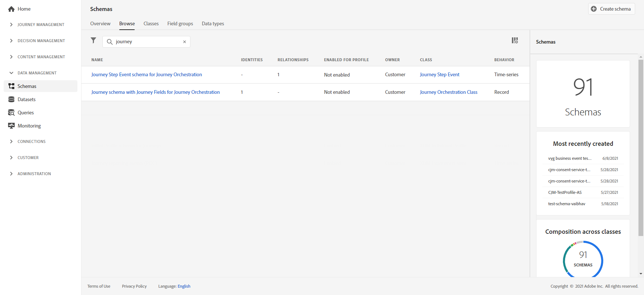Open the Queries sidebar icon
The image size is (644, 295).
coord(11,113)
